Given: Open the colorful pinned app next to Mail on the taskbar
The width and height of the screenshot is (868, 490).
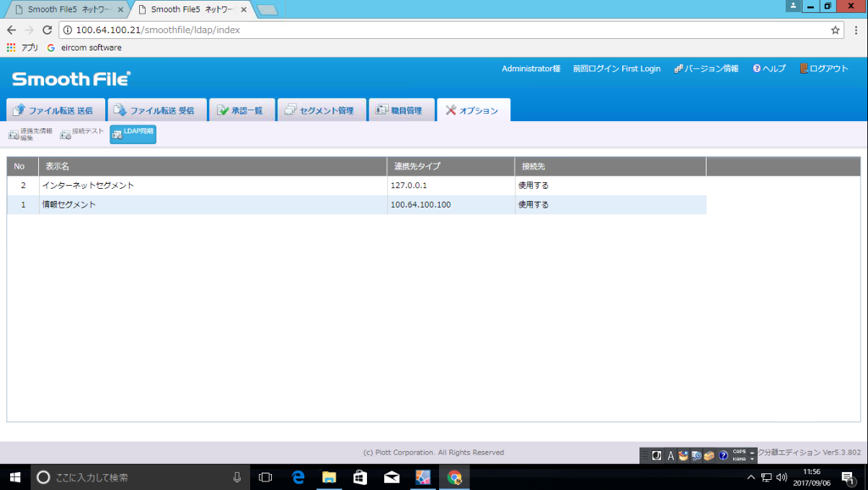Looking at the screenshot, I should coord(423,476).
